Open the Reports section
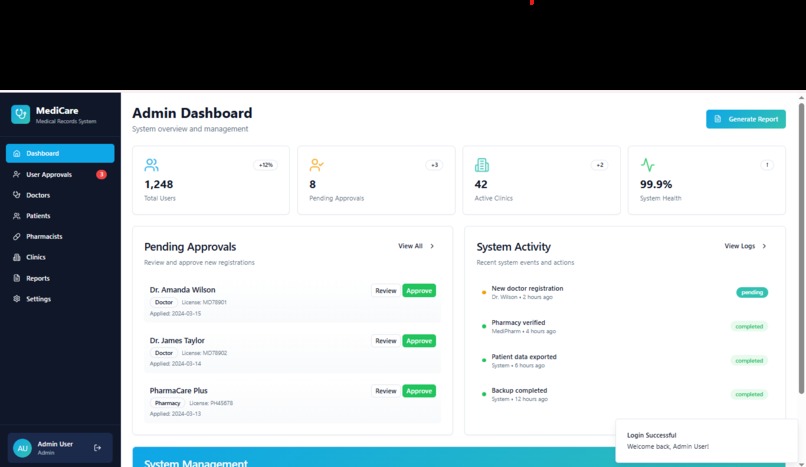 [60, 278]
